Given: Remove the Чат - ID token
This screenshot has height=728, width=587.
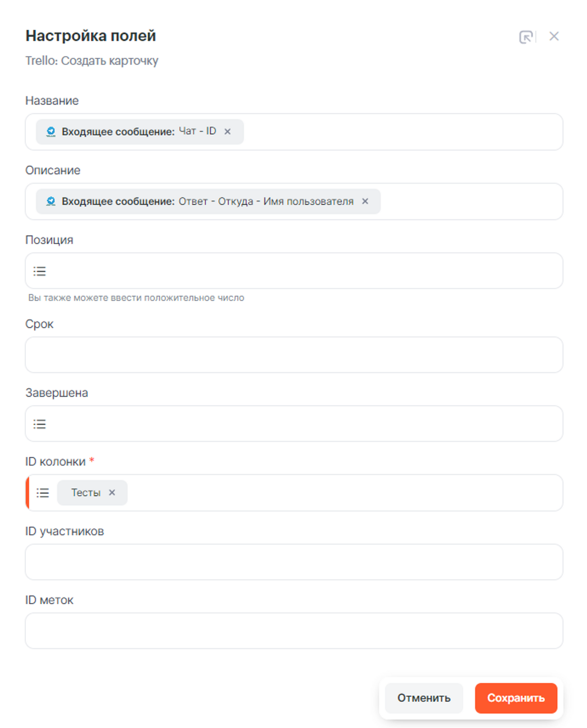Looking at the screenshot, I should tap(228, 131).
